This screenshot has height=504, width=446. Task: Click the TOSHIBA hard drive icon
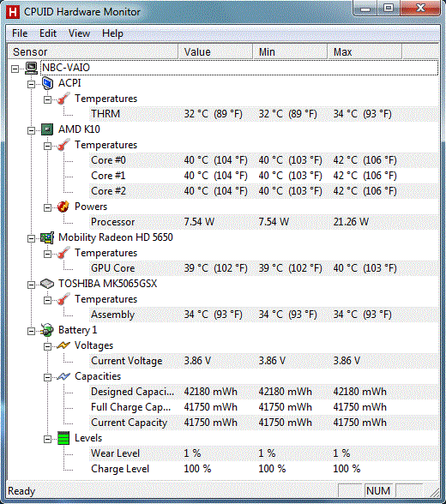pos(47,284)
